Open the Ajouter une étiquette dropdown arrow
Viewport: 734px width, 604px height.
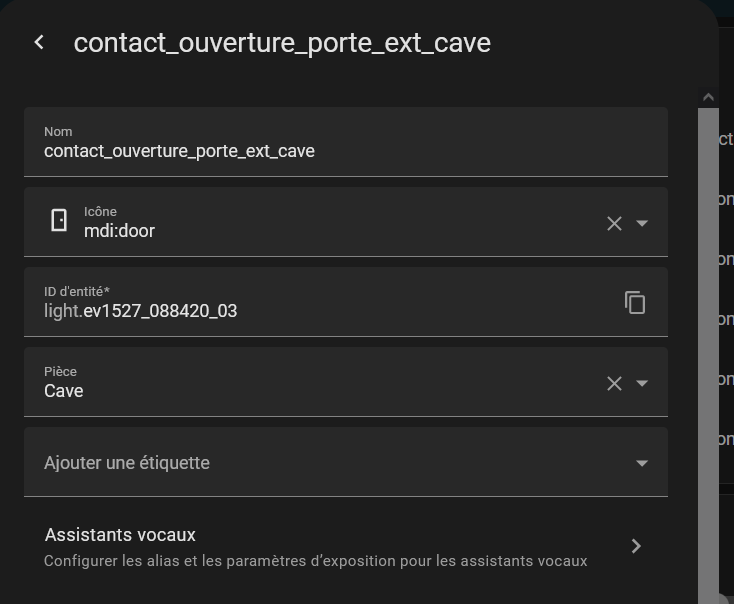coord(642,463)
